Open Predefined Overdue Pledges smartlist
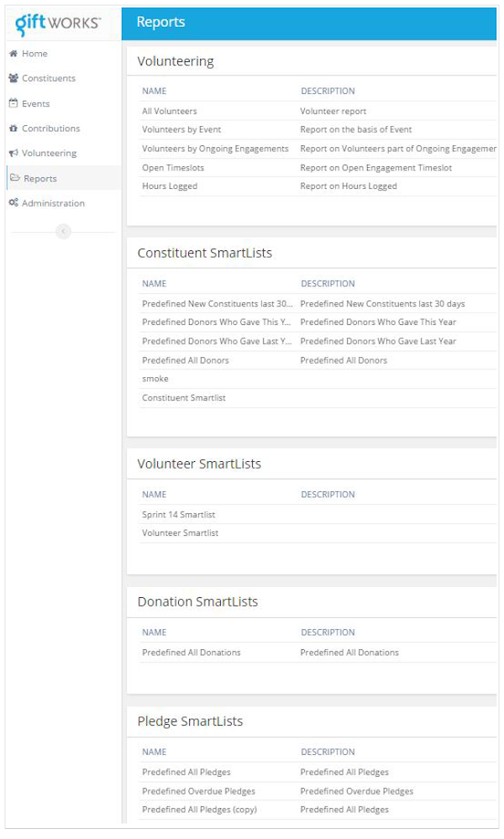The height and width of the screenshot is (839, 504). point(198,791)
